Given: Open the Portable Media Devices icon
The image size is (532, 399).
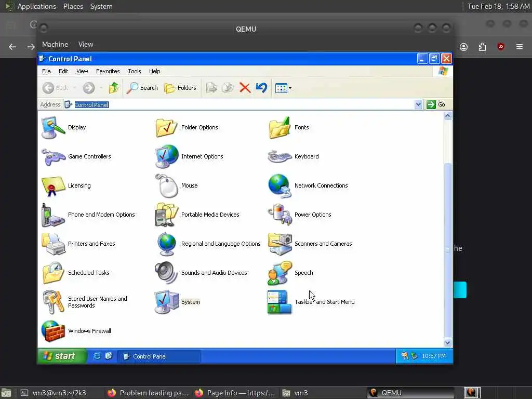Looking at the screenshot, I should (166, 215).
